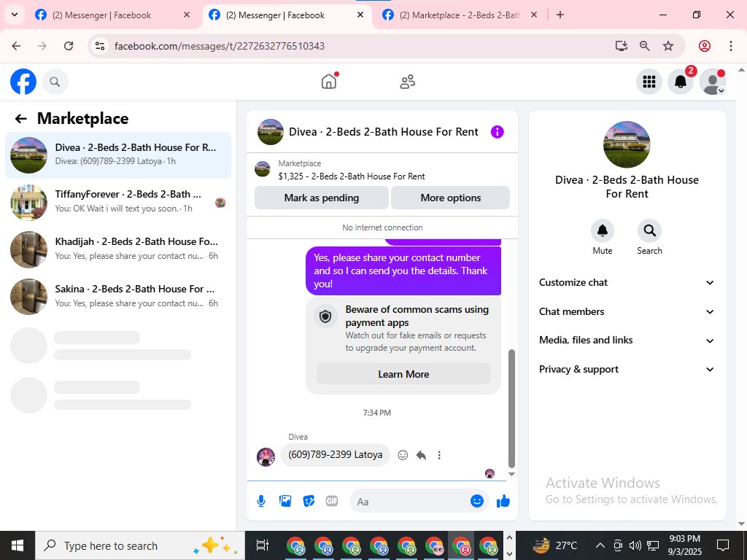Open the weather widget showing 27°C
This screenshot has height=560, width=747.
[555, 545]
